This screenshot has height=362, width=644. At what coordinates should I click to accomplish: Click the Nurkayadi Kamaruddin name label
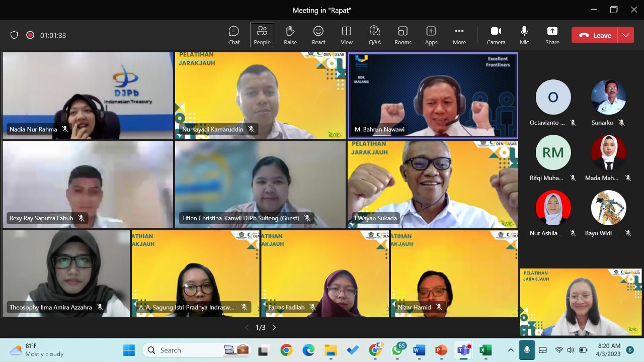coord(213,129)
